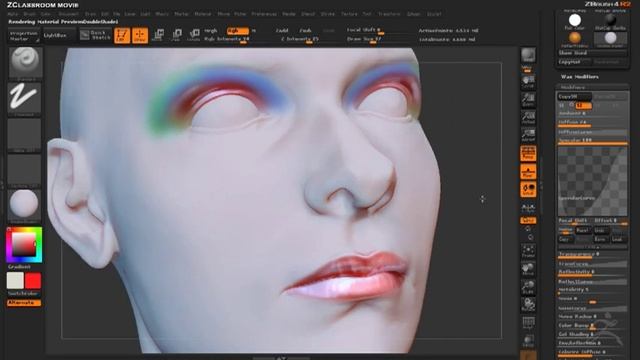
Task: Toggle the Draw mode button
Action: click(x=140, y=36)
